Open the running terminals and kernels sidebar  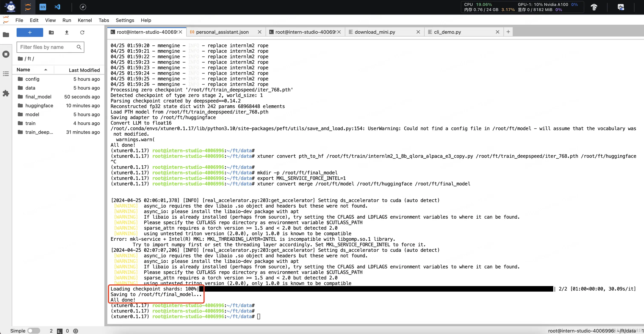pos(6,54)
